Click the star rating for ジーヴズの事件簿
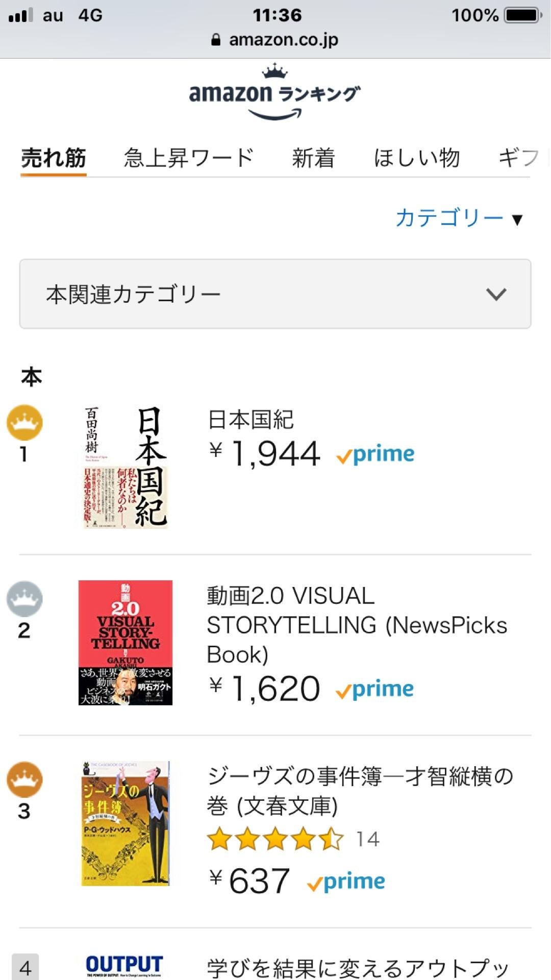The width and height of the screenshot is (551, 980). point(275,840)
